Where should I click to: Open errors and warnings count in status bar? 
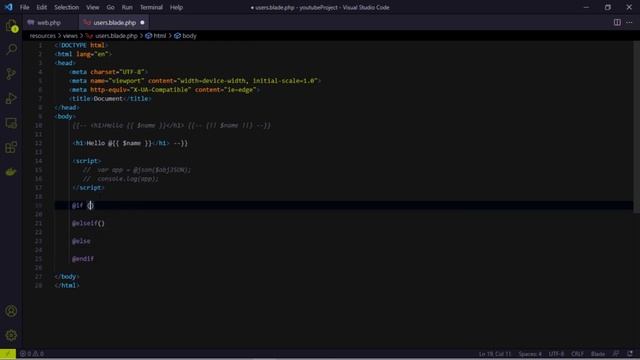coord(32,354)
